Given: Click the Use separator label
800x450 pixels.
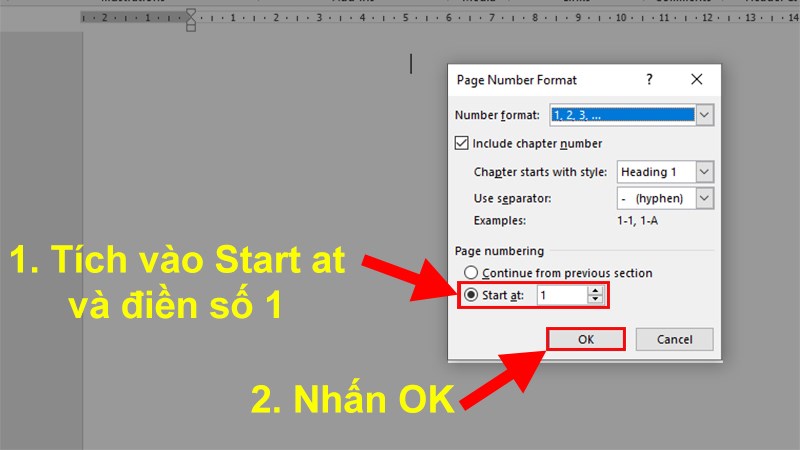Looking at the screenshot, I should (512, 198).
